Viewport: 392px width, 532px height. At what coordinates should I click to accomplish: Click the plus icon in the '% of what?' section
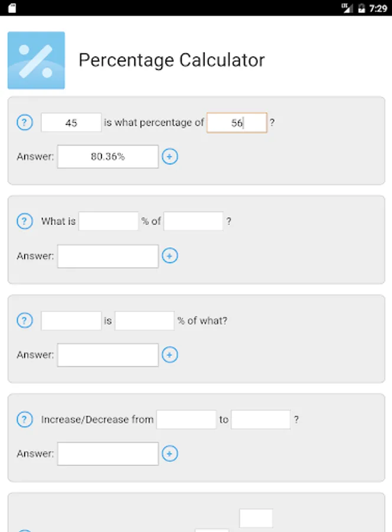click(169, 355)
